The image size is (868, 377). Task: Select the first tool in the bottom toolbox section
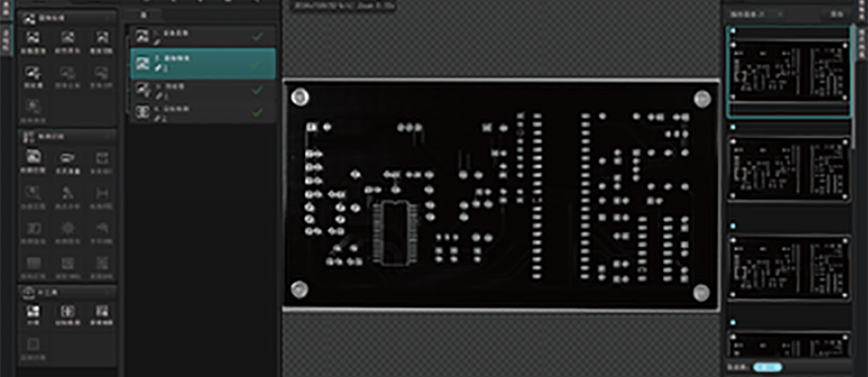click(33, 314)
